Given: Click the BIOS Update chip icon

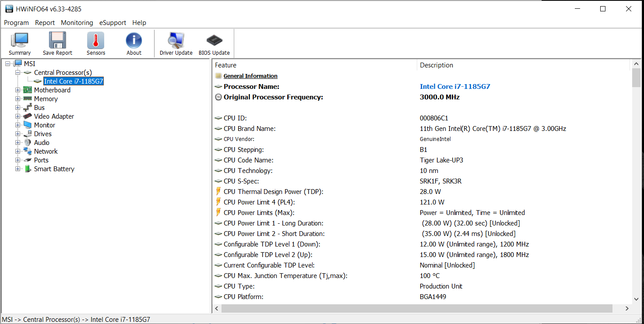Looking at the screenshot, I should [214, 41].
